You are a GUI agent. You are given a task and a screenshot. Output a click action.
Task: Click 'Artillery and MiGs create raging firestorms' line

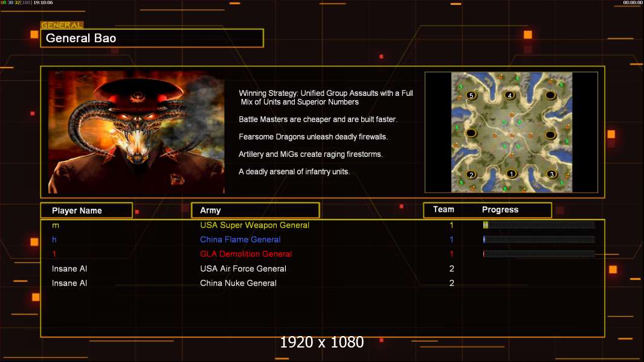311,154
